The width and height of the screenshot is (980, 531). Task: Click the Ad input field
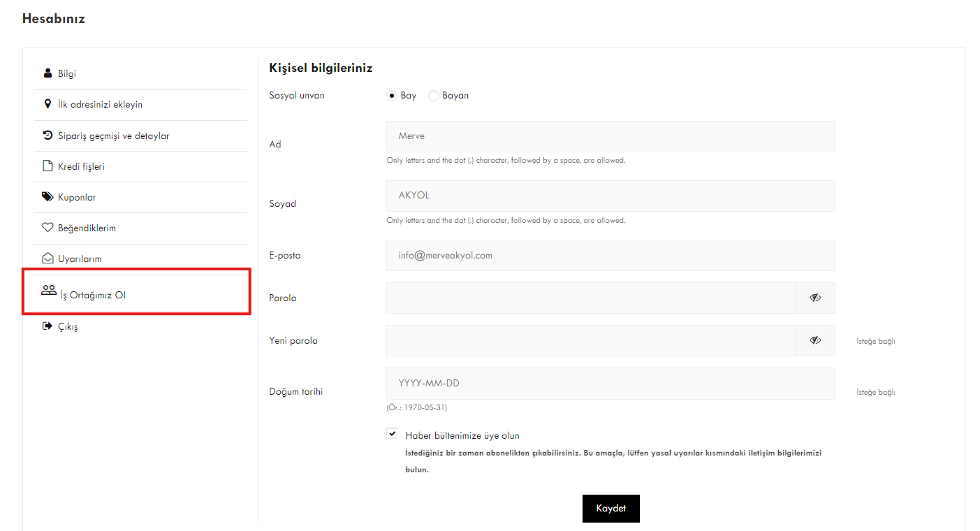pyautogui.click(x=610, y=136)
